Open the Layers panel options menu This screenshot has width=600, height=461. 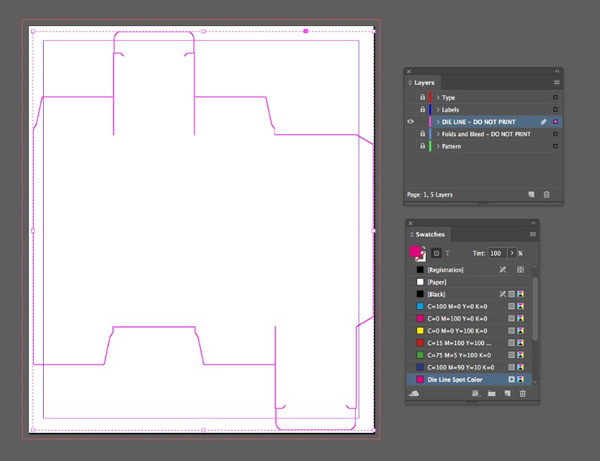tap(556, 82)
